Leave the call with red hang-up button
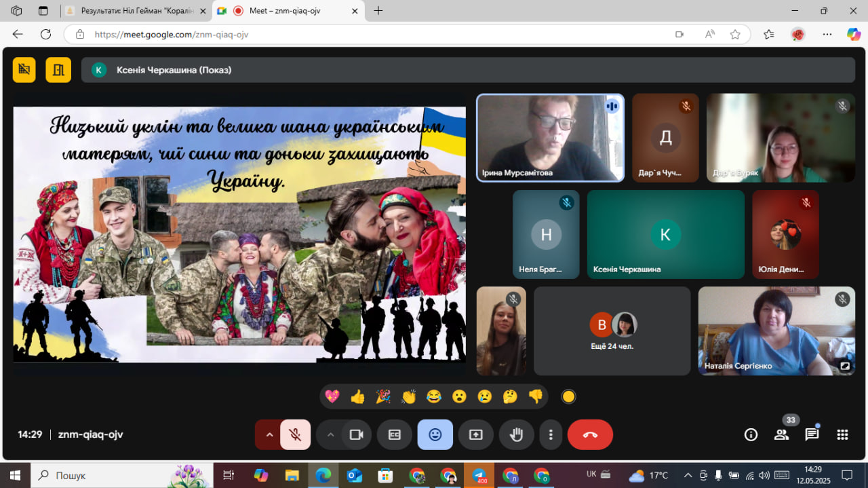The width and height of the screenshot is (868, 488). 590,435
